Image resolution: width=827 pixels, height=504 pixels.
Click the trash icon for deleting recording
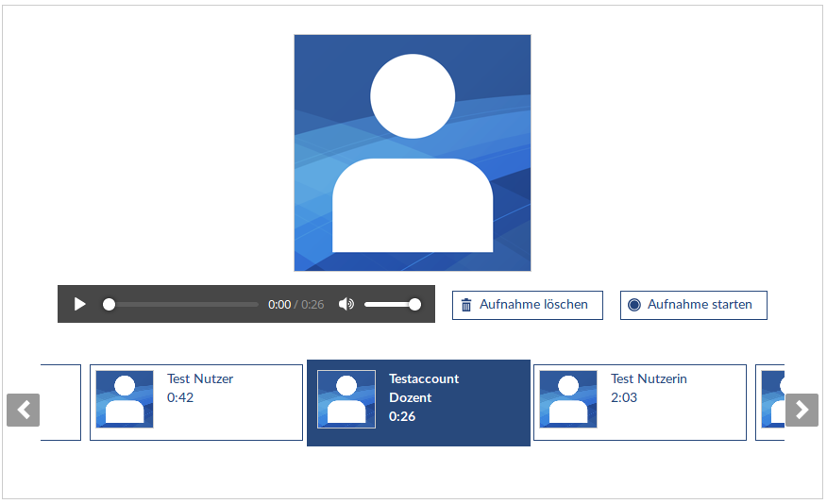coord(466,305)
